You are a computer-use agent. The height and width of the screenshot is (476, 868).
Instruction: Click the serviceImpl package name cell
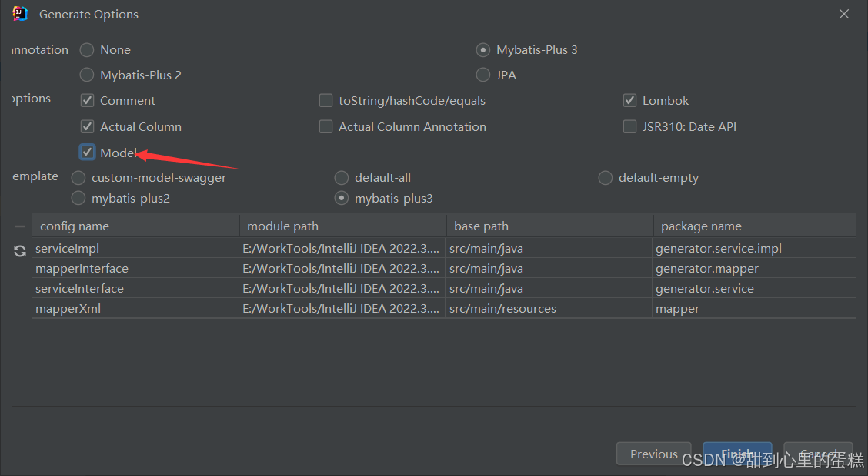coord(754,248)
